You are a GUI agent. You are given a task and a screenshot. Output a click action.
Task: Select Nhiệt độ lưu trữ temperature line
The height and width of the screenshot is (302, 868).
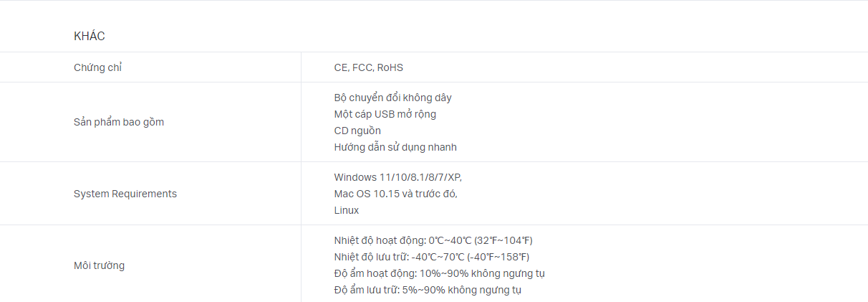pyautogui.click(x=432, y=257)
